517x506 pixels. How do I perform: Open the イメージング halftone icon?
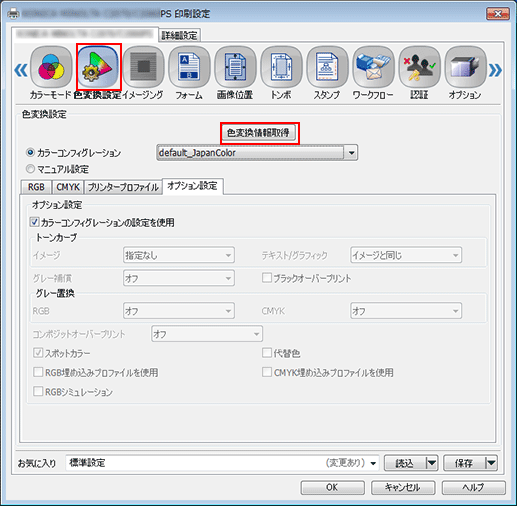pyautogui.click(x=143, y=67)
